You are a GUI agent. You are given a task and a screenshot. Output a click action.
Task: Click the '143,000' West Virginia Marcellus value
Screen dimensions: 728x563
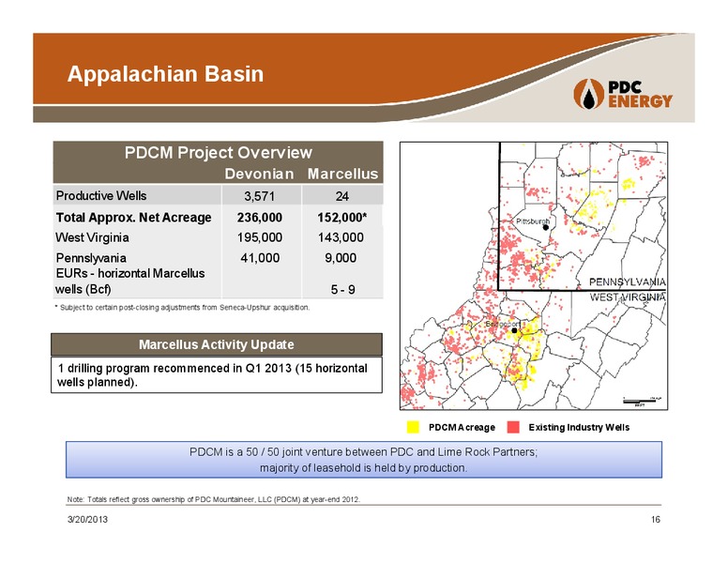pyautogui.click(x=341, y=237)
